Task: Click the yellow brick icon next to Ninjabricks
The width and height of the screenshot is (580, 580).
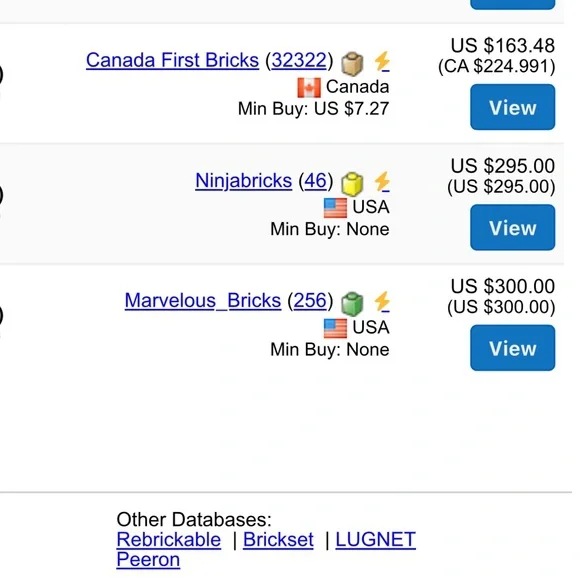Action: [x=352, y=184]
